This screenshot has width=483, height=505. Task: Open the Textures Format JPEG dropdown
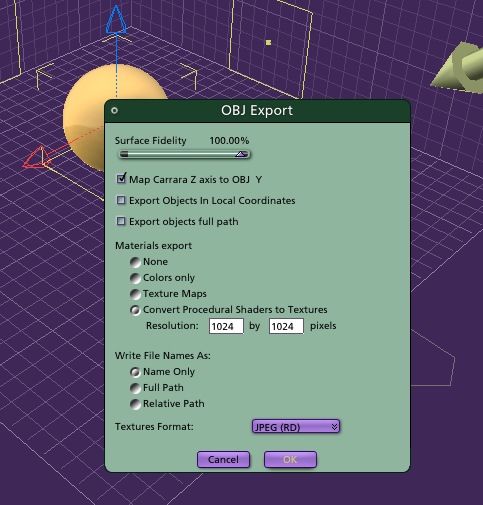296,427
